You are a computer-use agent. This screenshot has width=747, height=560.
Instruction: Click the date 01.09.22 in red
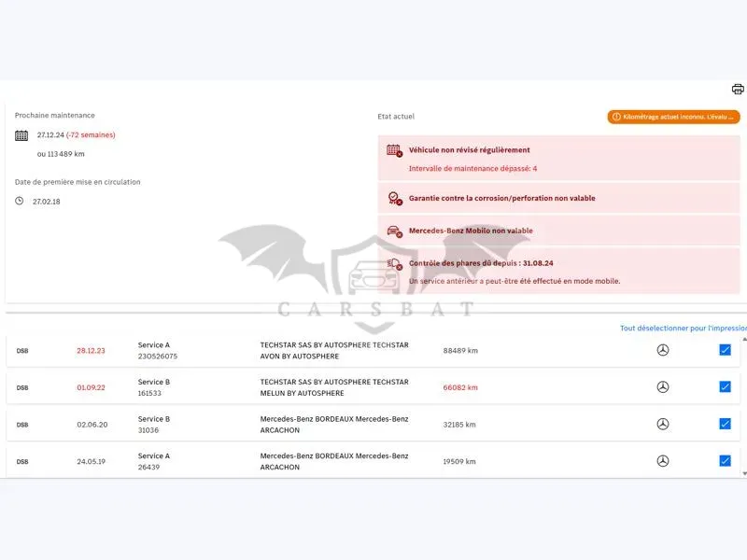point(91,387)
